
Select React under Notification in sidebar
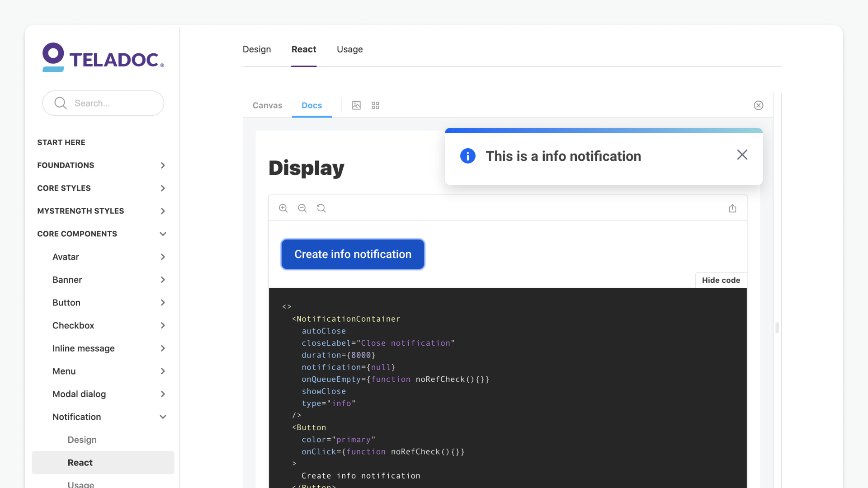tap(103, 462)
